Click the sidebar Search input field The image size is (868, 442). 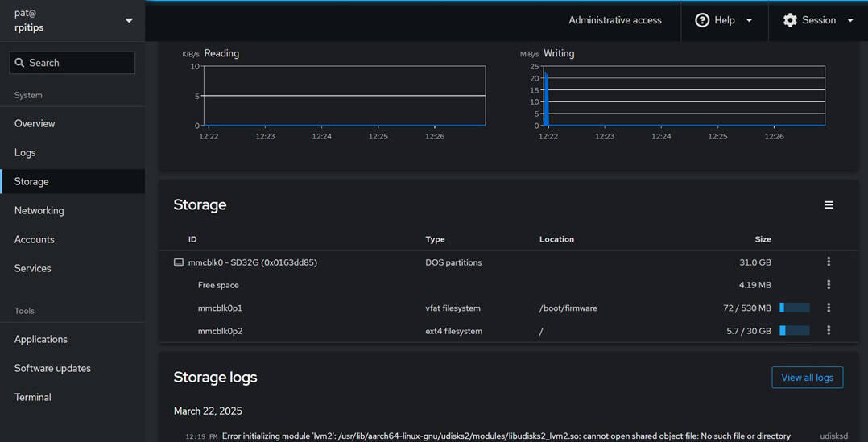click(x=72, y=63)
